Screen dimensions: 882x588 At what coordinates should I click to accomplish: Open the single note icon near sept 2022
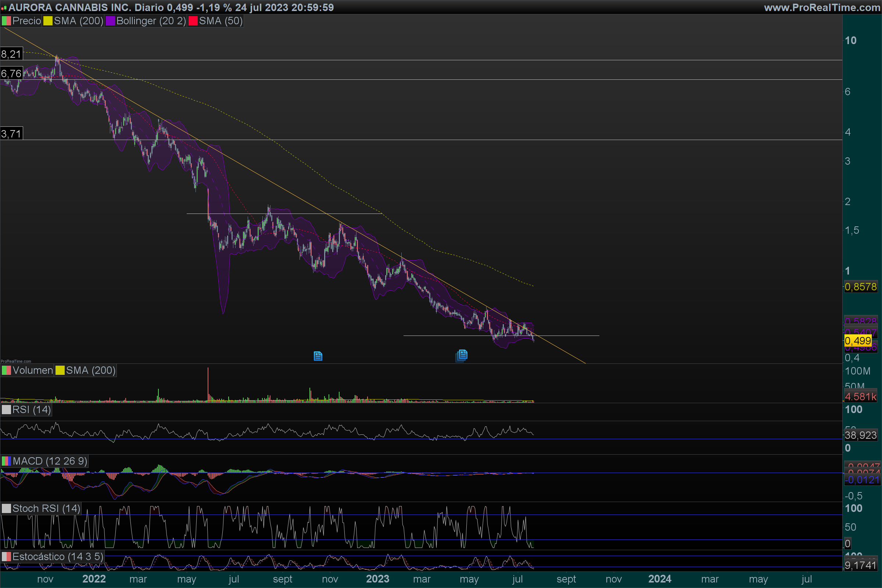point(318,356)
